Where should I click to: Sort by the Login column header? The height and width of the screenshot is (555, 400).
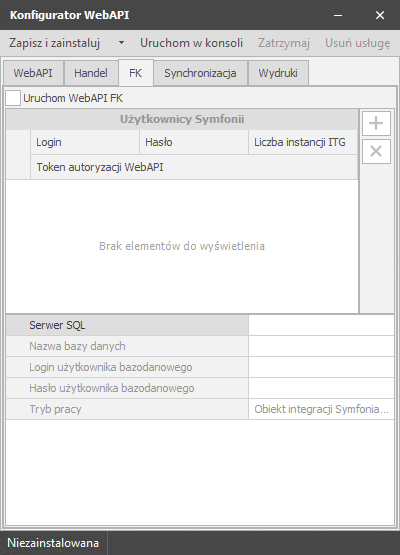(x=85, y=142)
